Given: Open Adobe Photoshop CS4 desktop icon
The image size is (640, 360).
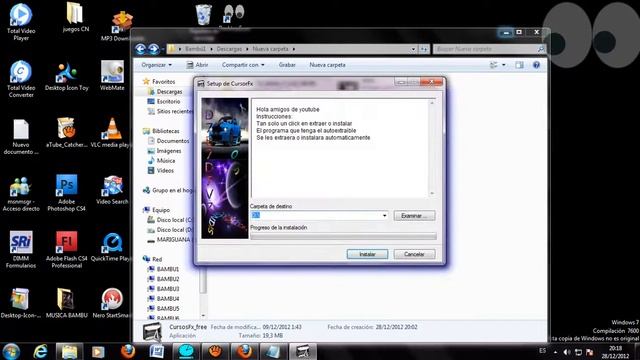Looking at the screenshot, I should click(67, 193).
